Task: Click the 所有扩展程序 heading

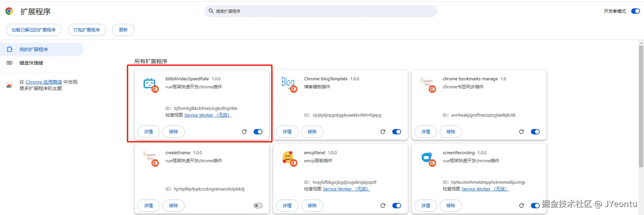Action: 151,61
